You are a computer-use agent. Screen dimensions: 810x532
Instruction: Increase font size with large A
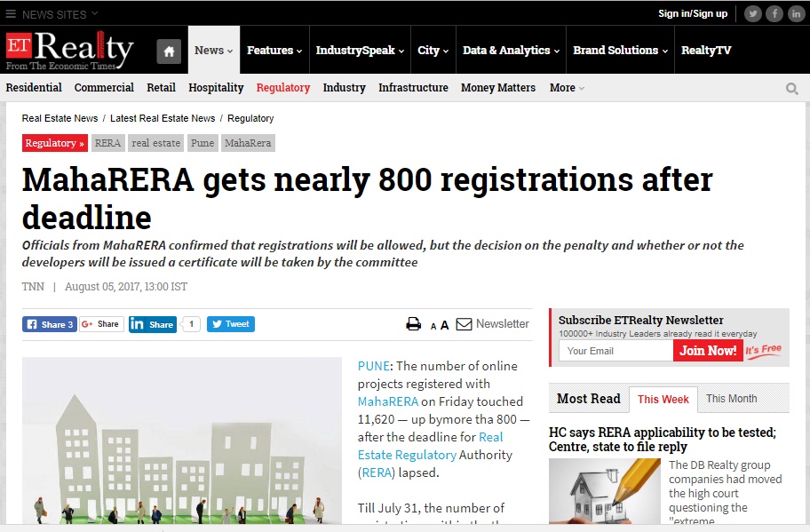pos(444,325)
